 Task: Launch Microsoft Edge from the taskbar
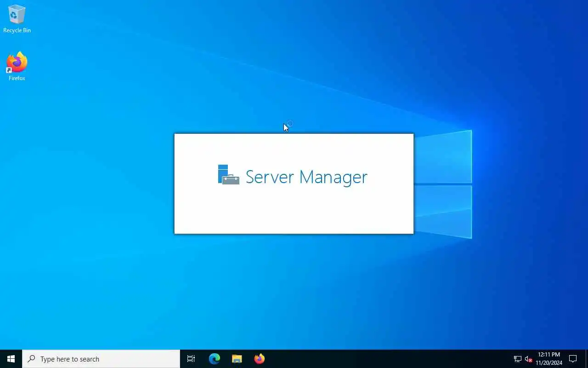[215, 359]
